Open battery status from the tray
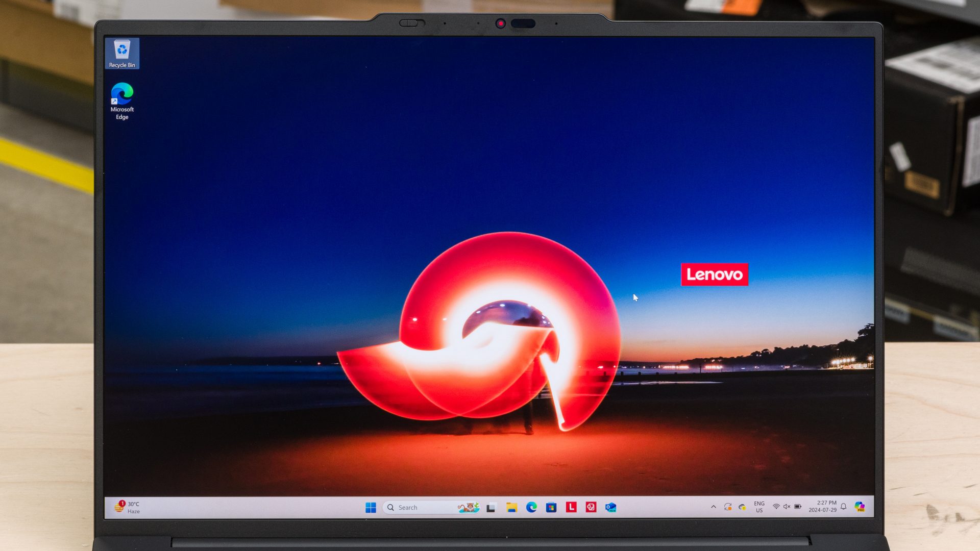This screenshot has width=980, height=551. [797, 507]
